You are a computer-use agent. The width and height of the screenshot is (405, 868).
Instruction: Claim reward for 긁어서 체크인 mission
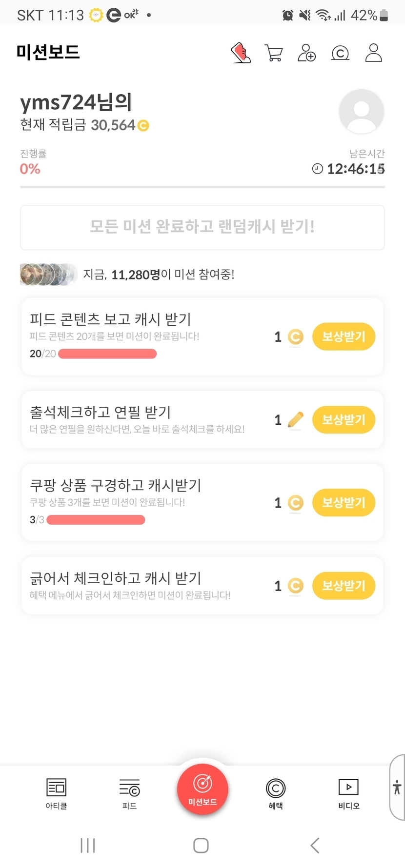pyautogui.click(x=344, y=585)
